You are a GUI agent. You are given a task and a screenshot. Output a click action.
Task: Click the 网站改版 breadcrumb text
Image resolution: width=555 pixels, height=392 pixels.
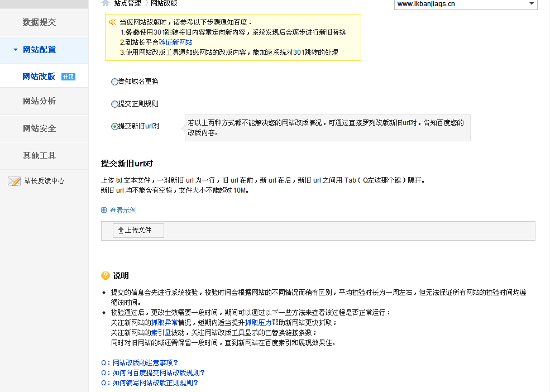coord(164,3)
